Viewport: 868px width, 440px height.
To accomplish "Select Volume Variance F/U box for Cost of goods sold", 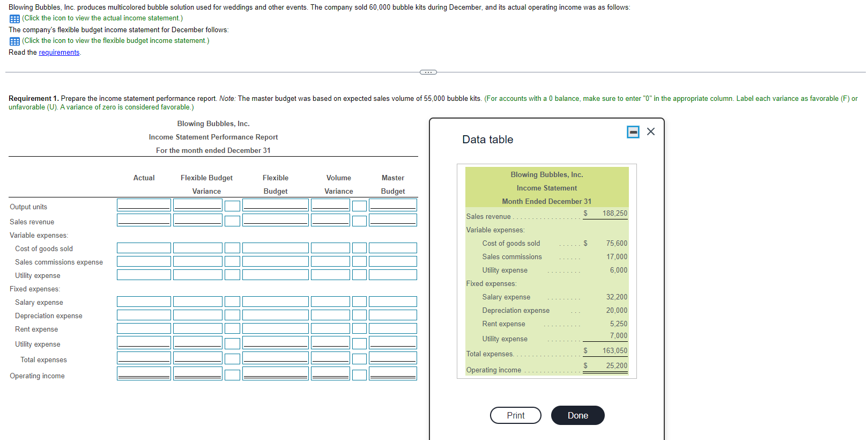I will (359, 248).
